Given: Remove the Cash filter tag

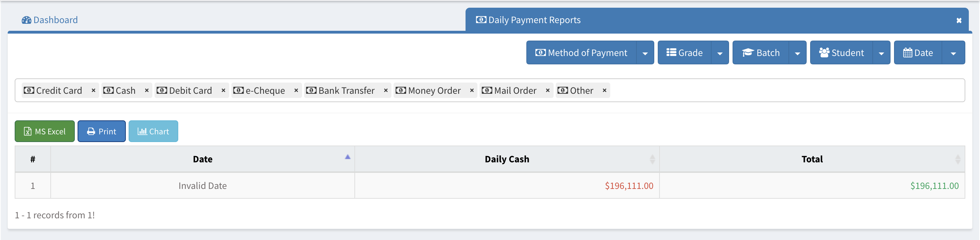Looking at the screenshot, I should pyautogui.click(x=146, y=90).
